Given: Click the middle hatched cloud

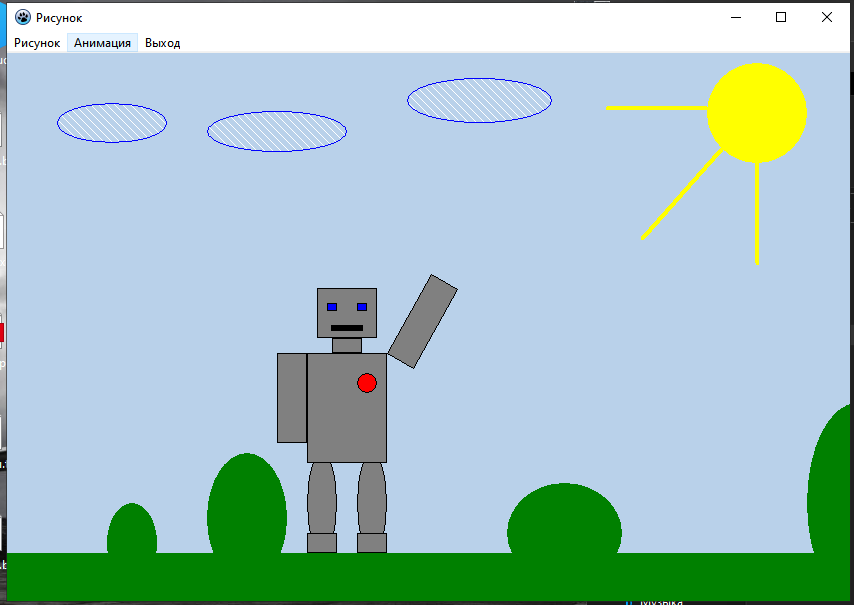Looking at the screenshot, I should [277, 132].
